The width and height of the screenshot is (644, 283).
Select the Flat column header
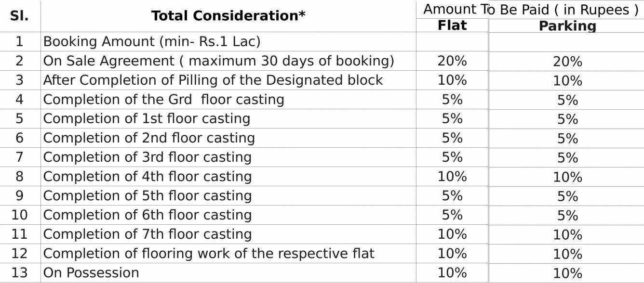[452, 25]
